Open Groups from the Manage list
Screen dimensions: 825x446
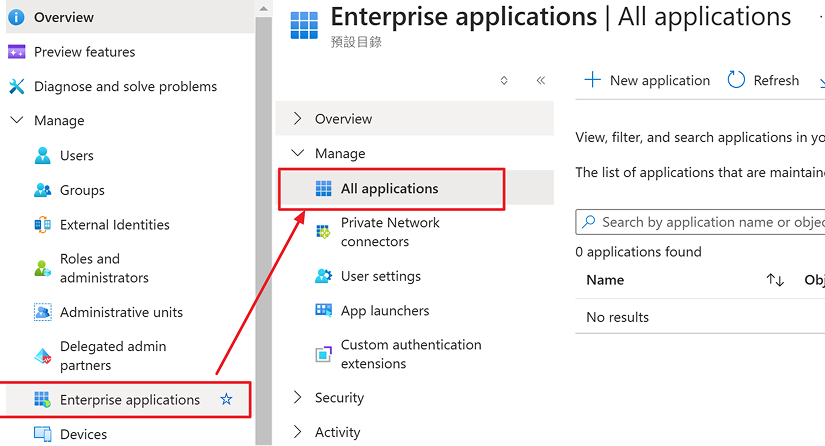[x=82, y=190]
